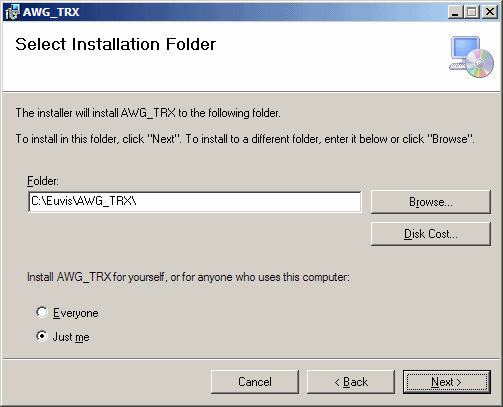Click the installer icon in title bar
Viewport: 503px width, 407px height.
13,12
